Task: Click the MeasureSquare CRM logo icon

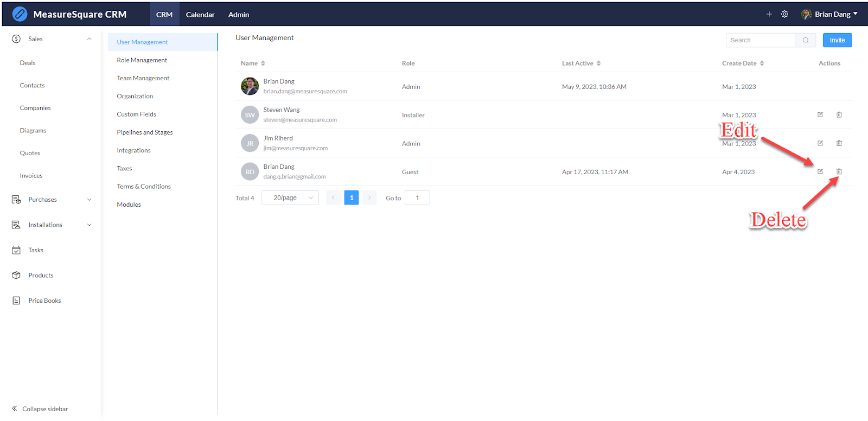Action: pyautogui.click(x=20, y=14)
